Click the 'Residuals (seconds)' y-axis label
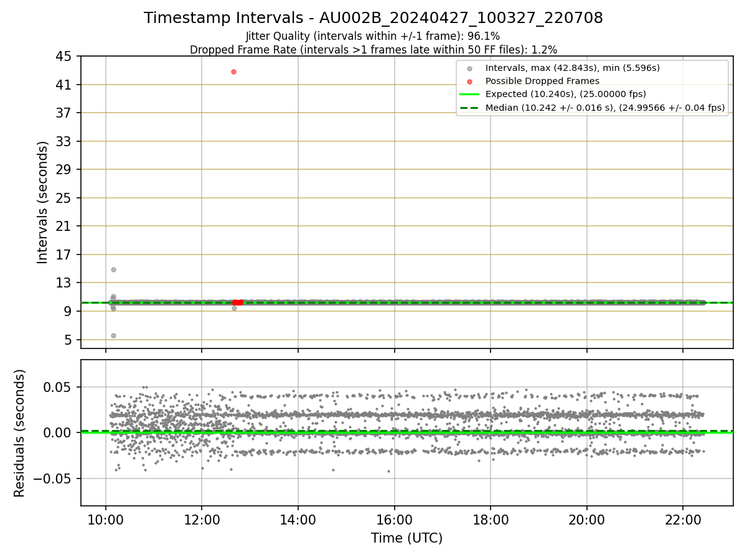 (x=20, y=433)
